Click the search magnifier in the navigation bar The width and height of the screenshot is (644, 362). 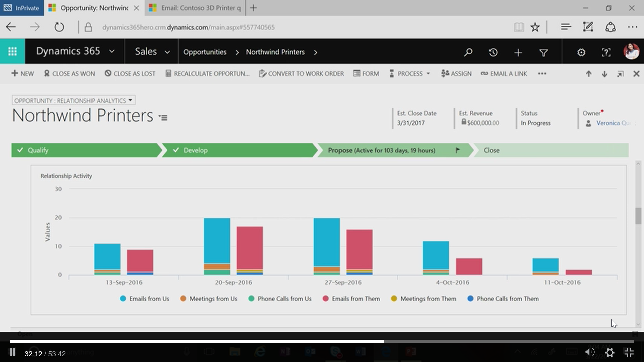(x=468, y=52)
